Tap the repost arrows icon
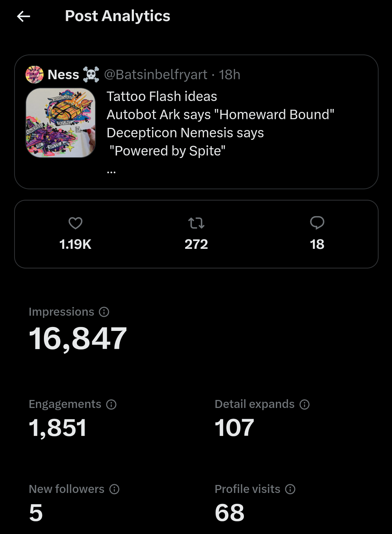 pyautogui.click(x=196, y=223)
